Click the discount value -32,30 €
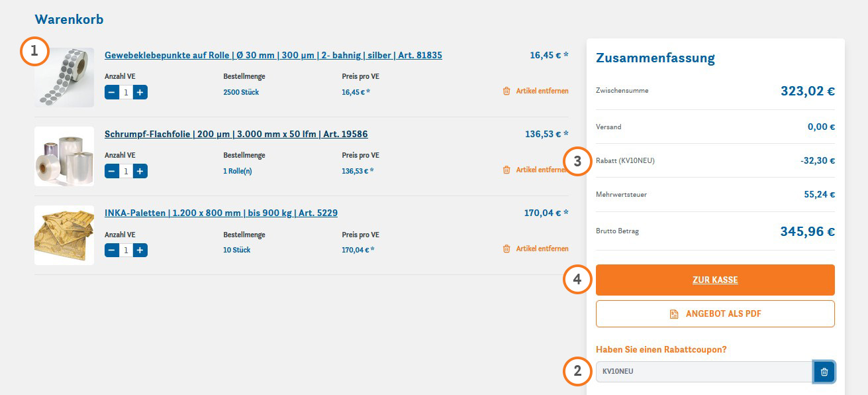This screenshot has height=395, width=868. [x=816, y=160]
